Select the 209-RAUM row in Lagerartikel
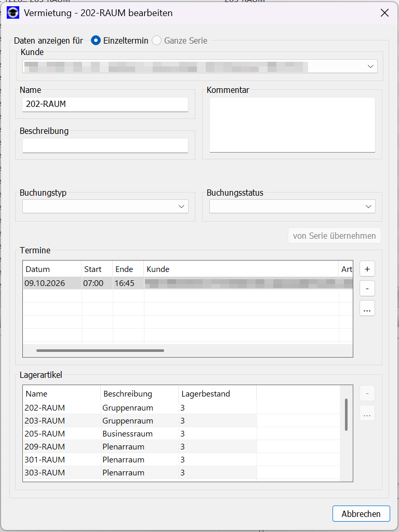This screenshot has width=399, height=532. click(x=182, y=446)
